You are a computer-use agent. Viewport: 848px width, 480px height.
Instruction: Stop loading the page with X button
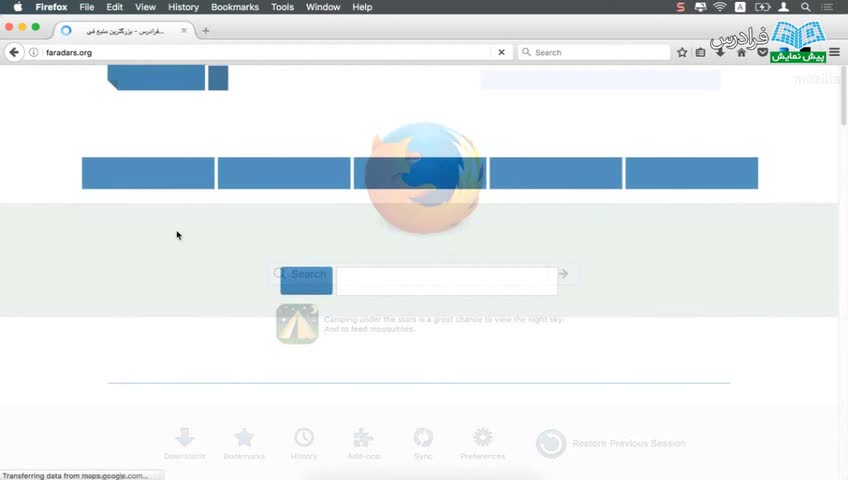[501, 52]
